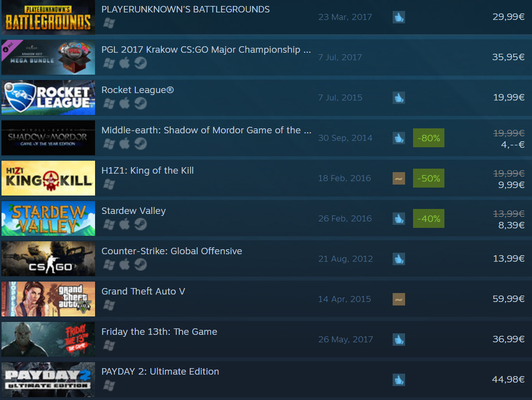
Task: Open the PAYDAY 2 Ultimate Edition thumbnail
Action: [x=48, y=380]
